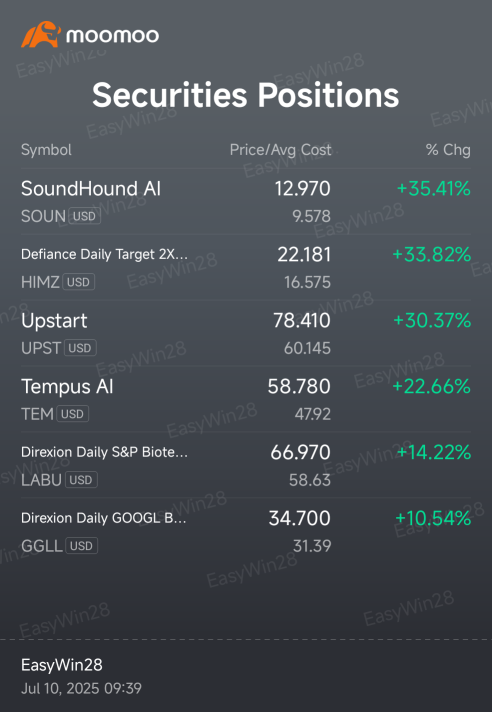This screenshot has width=492, height=712.
Task: Click the moomoo bull logo icon
Action: click(41, 35)
